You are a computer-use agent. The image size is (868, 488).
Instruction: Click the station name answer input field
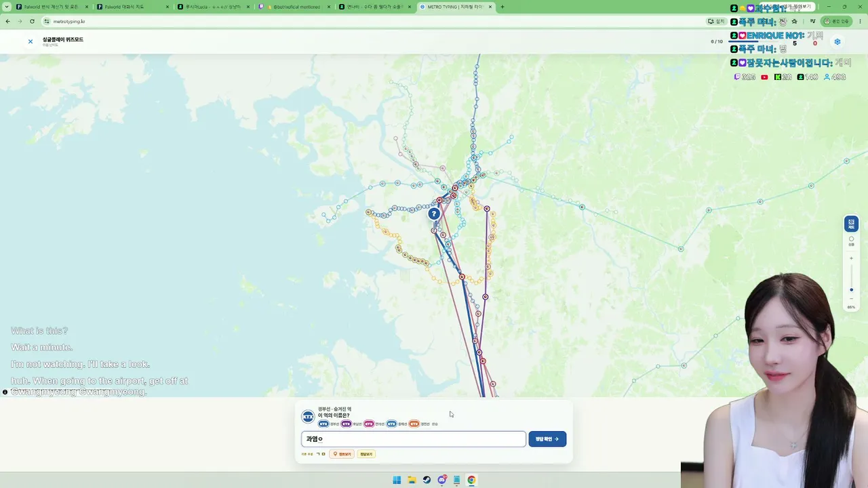pos(414,439)
